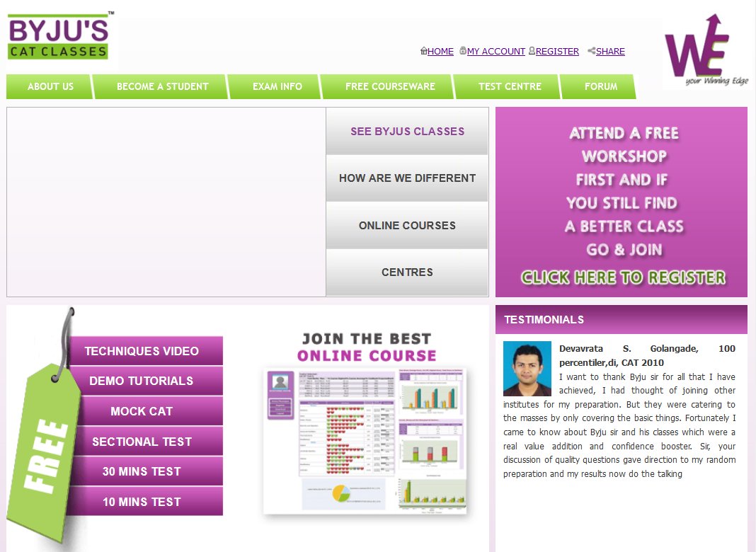Click the person icon beside REGISTER
This screenshot has width=756, height=552.
(x=532, y=51)
